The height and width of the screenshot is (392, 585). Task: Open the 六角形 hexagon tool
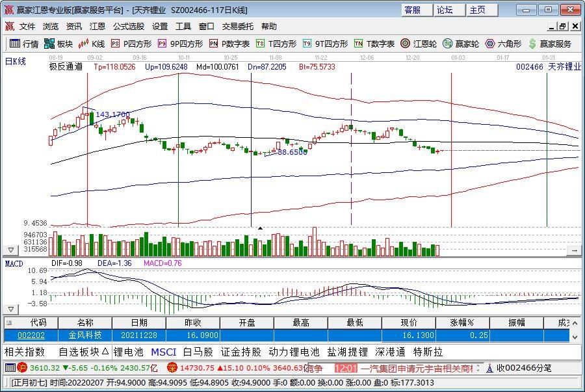tap(503, 44)
